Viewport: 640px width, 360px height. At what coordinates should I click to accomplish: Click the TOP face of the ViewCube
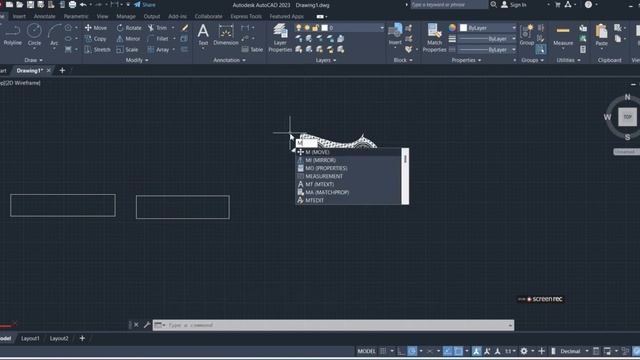(627, 117)
